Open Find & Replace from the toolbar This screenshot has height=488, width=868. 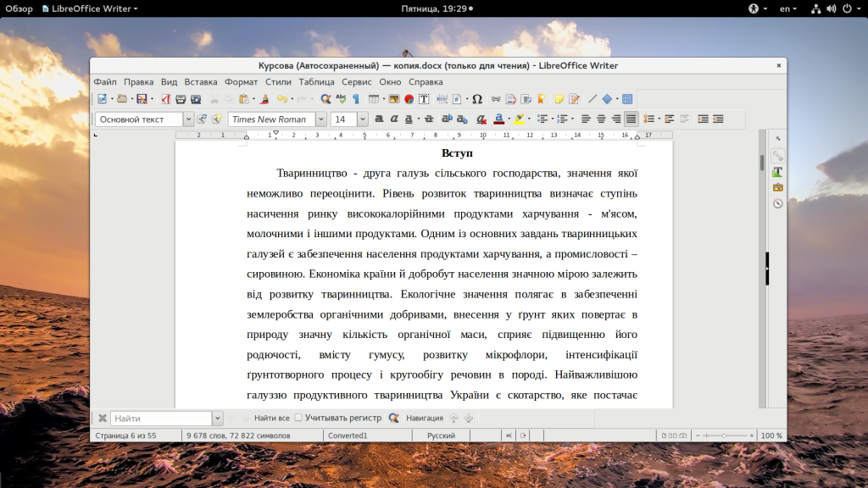pos(325,99)
